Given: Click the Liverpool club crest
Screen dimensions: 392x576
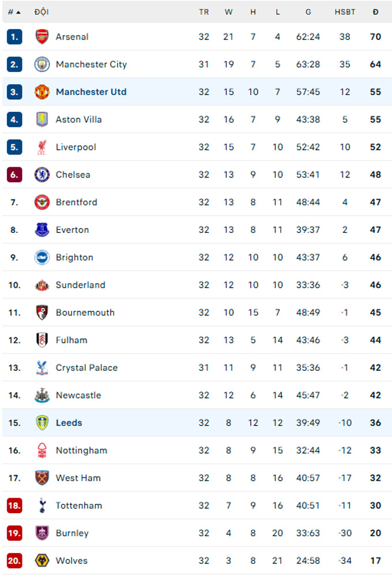Looking at the screenshot, I should click(42, 147).
